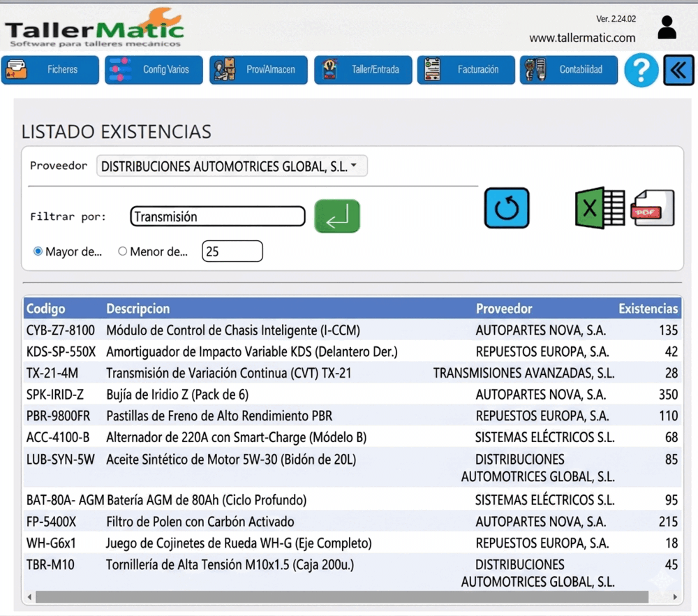Open the Config Varios menu
The image size is (698, 616).
tap(154, 70)
